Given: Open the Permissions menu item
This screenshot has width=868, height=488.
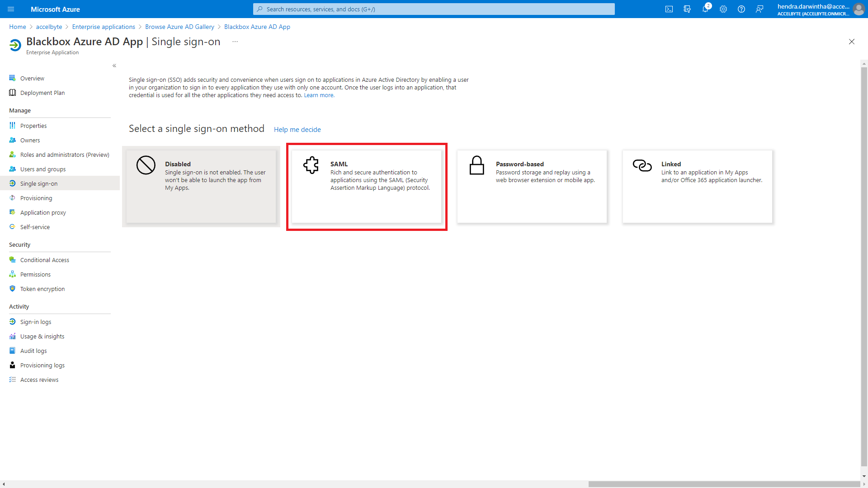Looking at the screenshot, I should (60, 274).
